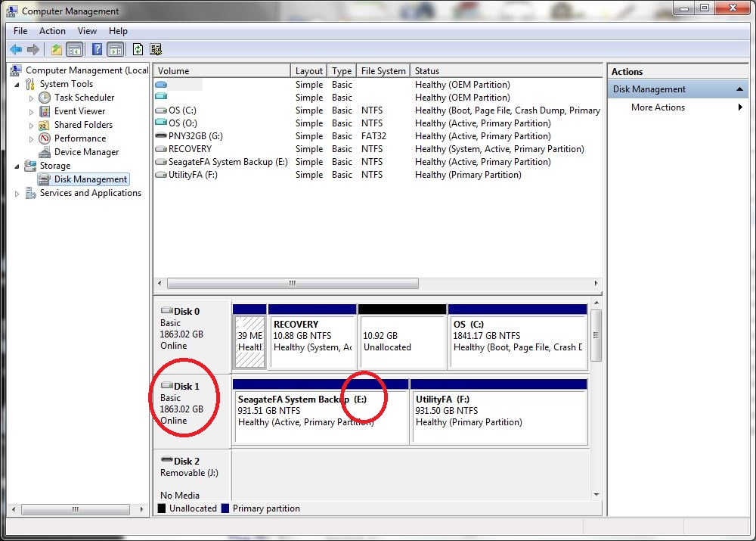
Task: Click the Back arrow toolbar icon
Action: click(16, 49)
